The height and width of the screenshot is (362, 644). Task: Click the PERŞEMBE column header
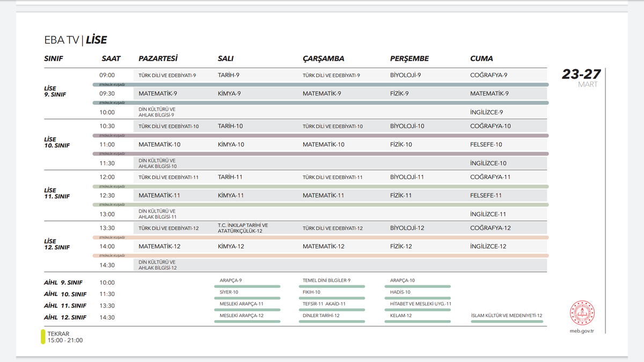pyautogui.click(x=409, y=58)
